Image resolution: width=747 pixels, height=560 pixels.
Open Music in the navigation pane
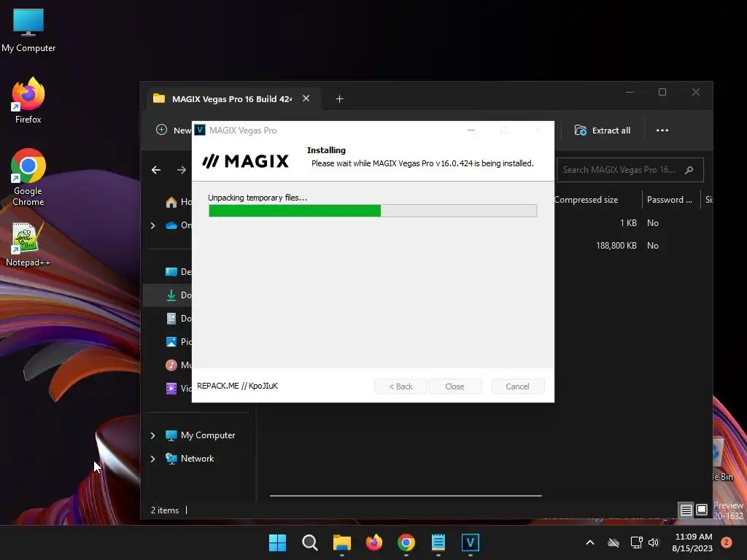point(178,365)
